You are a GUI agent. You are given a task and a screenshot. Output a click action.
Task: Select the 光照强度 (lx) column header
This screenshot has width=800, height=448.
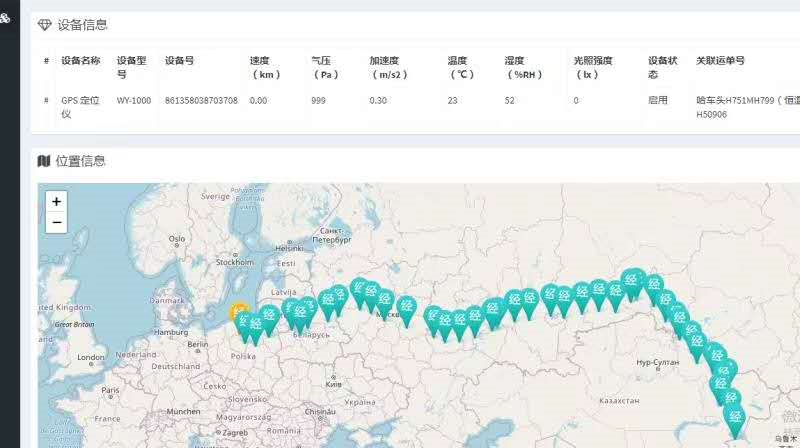click(592, 67)
